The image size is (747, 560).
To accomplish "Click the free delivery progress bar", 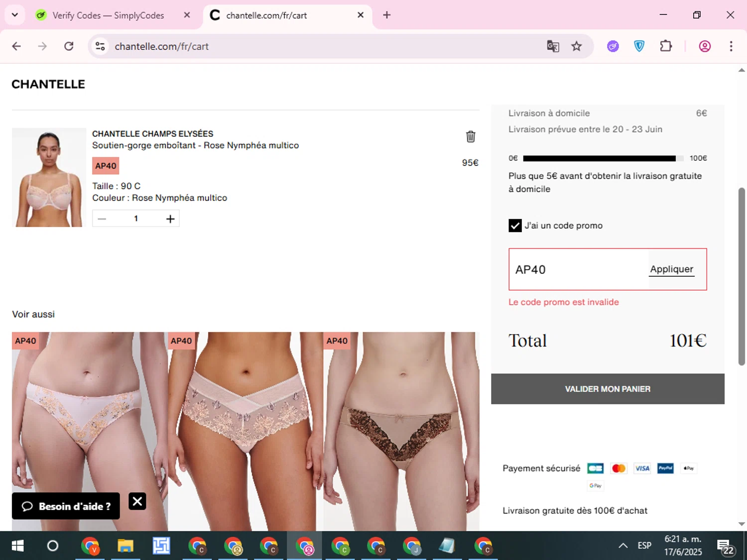I will 604,158.
